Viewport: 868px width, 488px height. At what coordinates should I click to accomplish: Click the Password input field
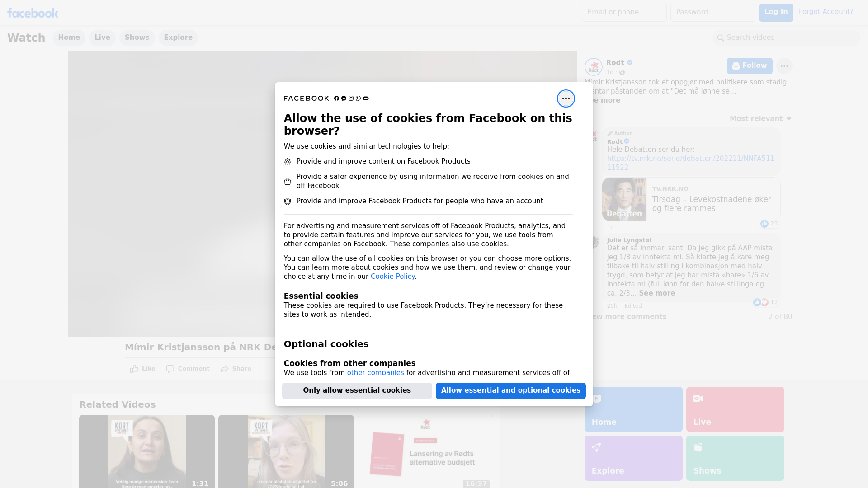point(712,13)
